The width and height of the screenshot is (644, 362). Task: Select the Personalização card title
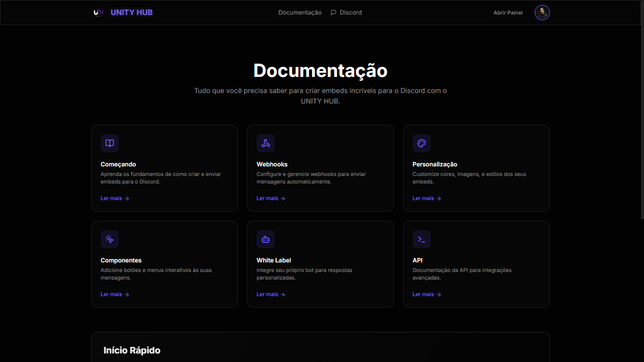coord(435,164)
